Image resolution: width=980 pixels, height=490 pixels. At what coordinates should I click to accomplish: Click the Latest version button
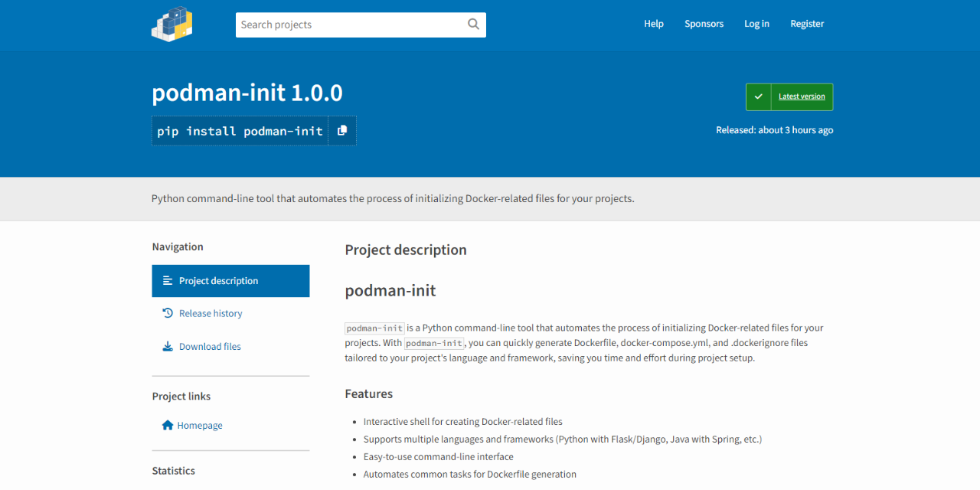click(x=789, y=97)
